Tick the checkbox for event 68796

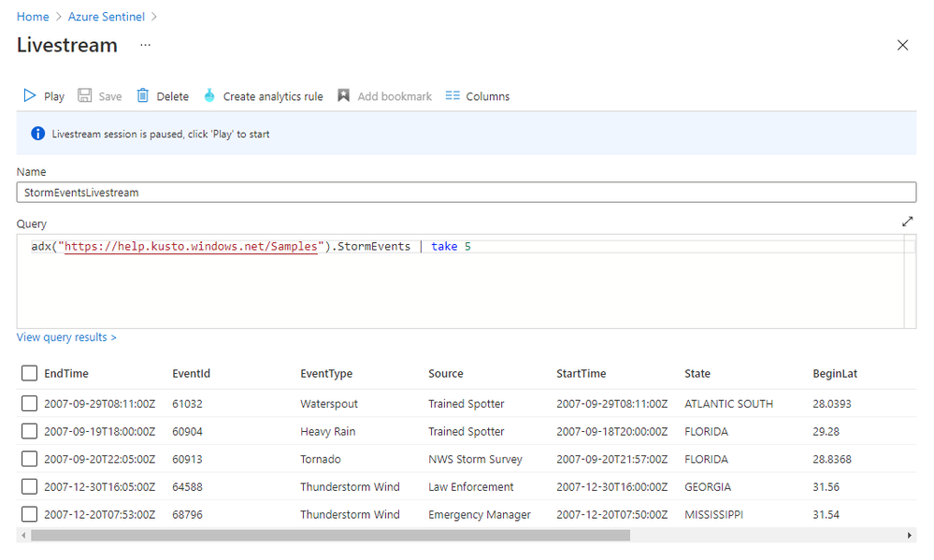click(29, 514)
